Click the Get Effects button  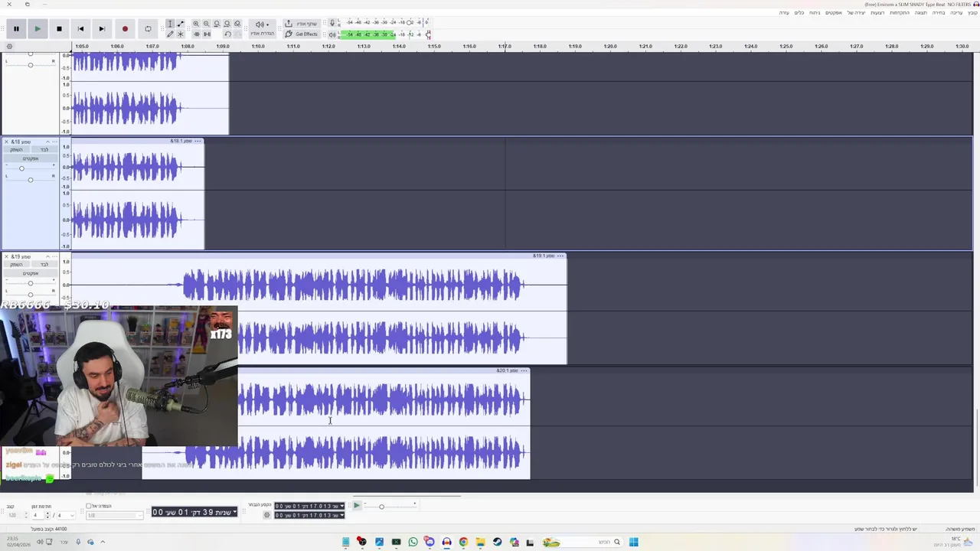coord(301,34)
